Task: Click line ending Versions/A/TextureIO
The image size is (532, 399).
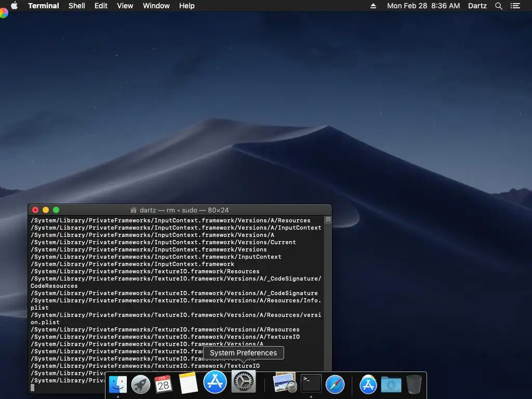Action: pos(165,337)
